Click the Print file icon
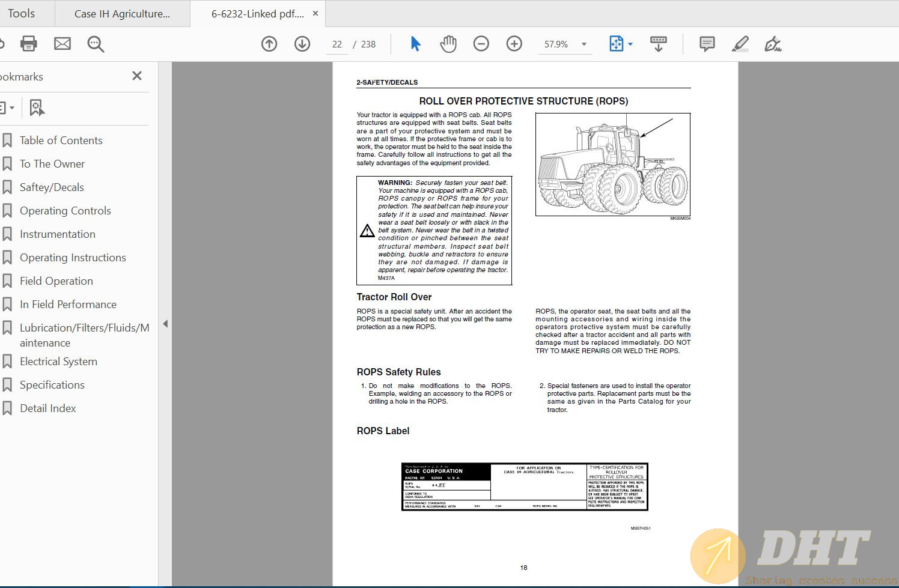 (29, 44)
